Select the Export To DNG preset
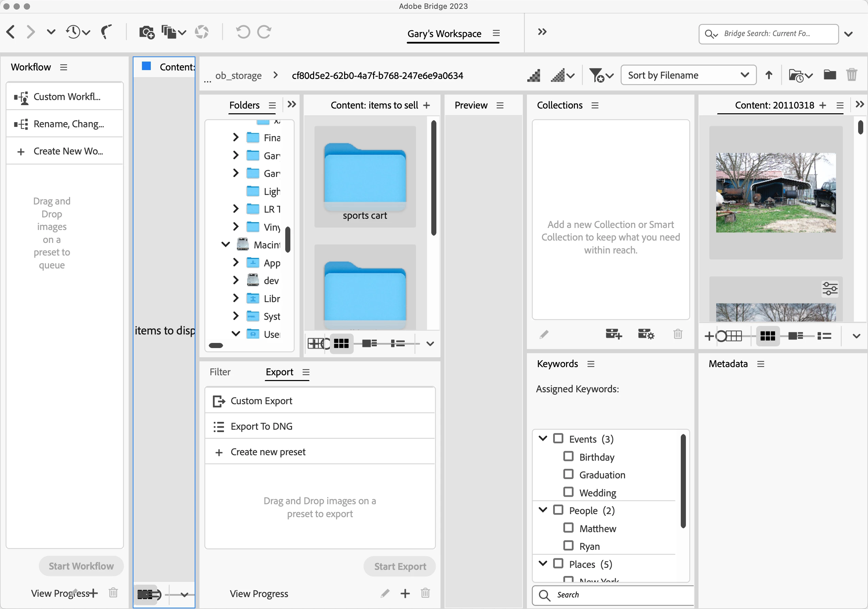 click(x=262, y=427)
